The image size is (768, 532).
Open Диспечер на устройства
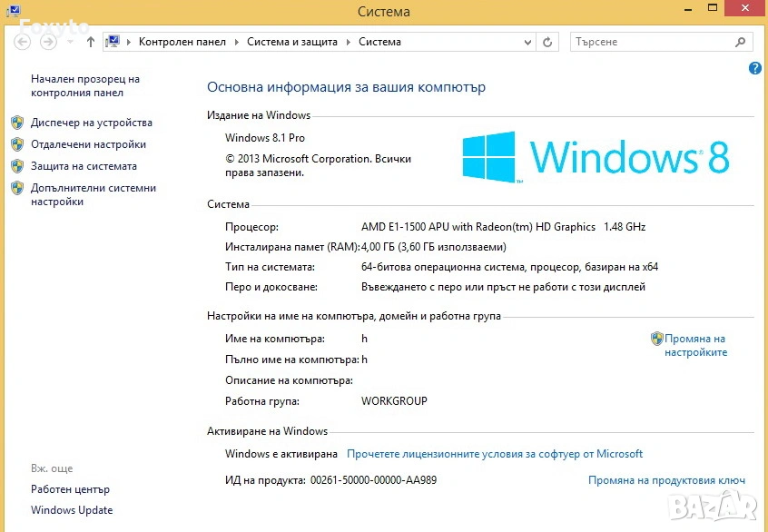click(x=91, y=123)
